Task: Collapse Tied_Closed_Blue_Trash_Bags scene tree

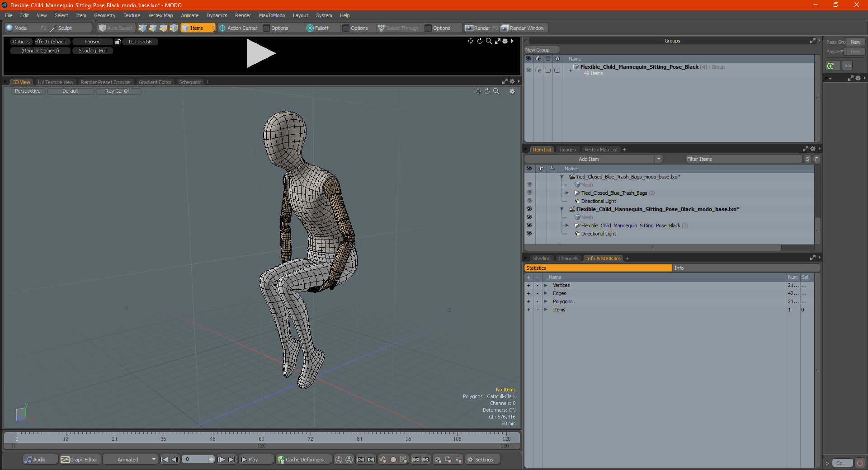Action: click(562, 177)
